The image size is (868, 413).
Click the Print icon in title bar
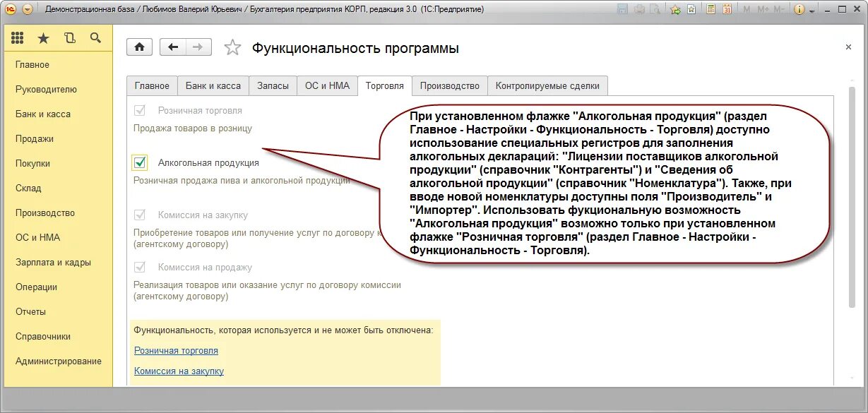pyautogui.click(x=639, y=9)
